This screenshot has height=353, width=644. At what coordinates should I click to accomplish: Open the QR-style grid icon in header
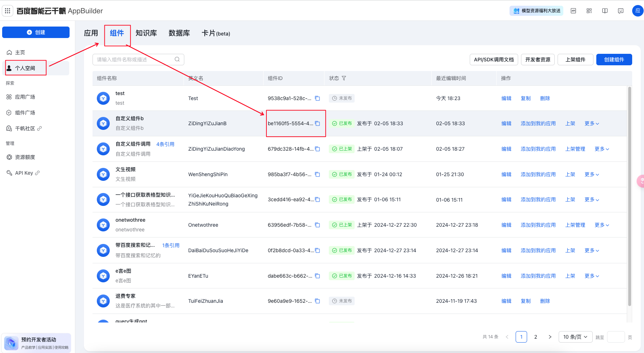tap(589, 11)
